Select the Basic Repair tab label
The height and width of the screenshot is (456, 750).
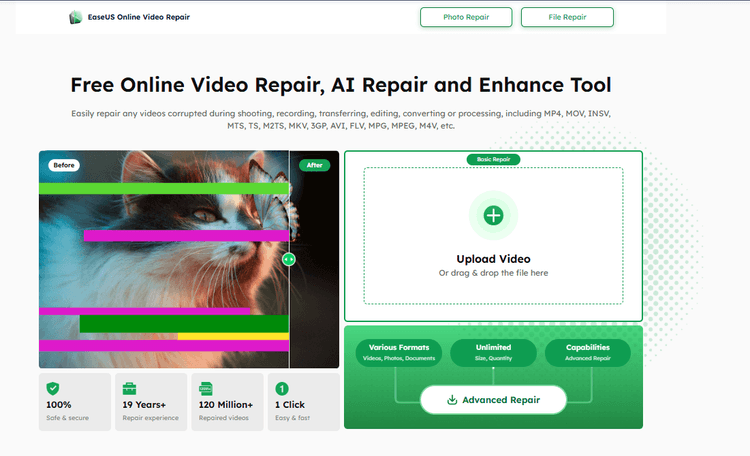[x=493, y=159]
